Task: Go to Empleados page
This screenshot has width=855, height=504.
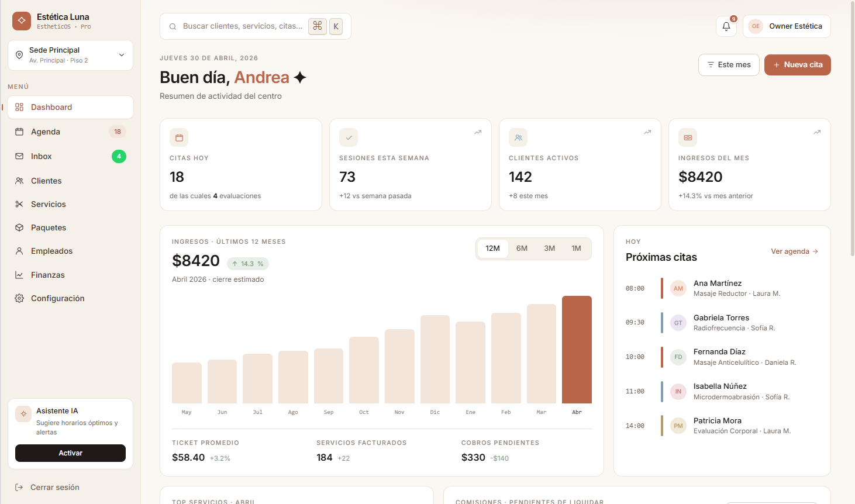Action: click(71, 251)
